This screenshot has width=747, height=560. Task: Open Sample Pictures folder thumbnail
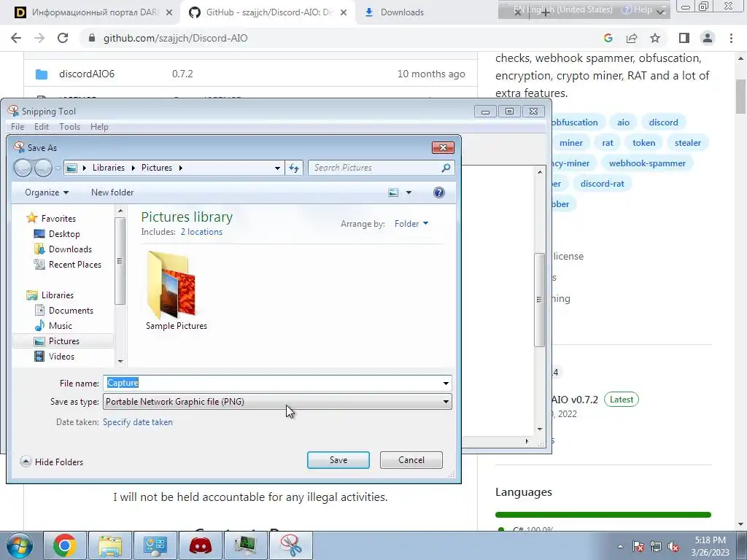click(177, 290)
